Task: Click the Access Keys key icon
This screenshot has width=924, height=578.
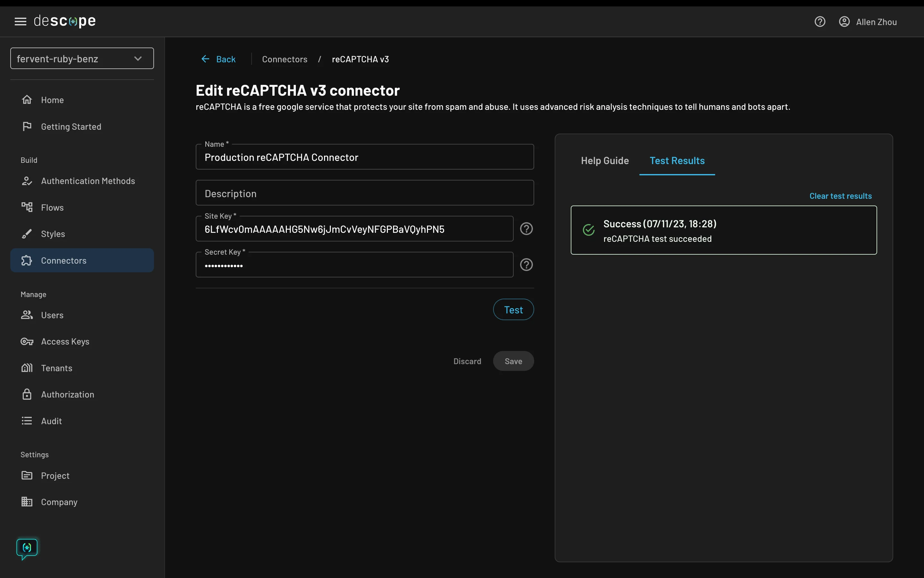Action: (x=27, y=341)
